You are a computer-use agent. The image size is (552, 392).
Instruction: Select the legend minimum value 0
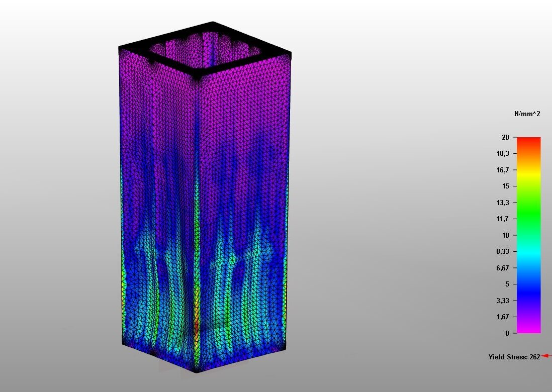click(x=507, y=333)
